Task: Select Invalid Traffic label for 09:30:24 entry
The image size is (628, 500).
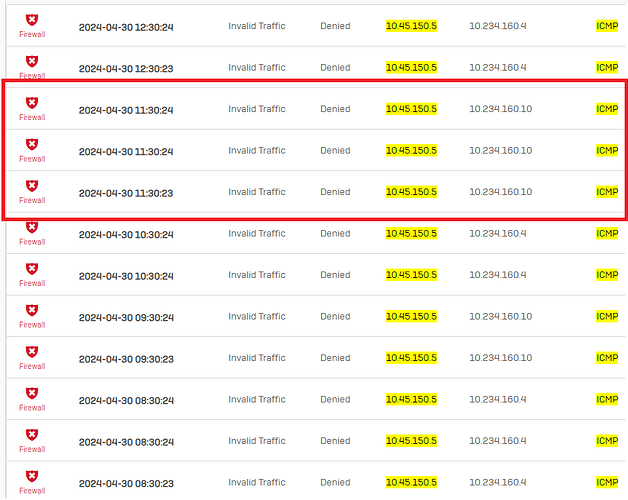Action: coord(257,317)
